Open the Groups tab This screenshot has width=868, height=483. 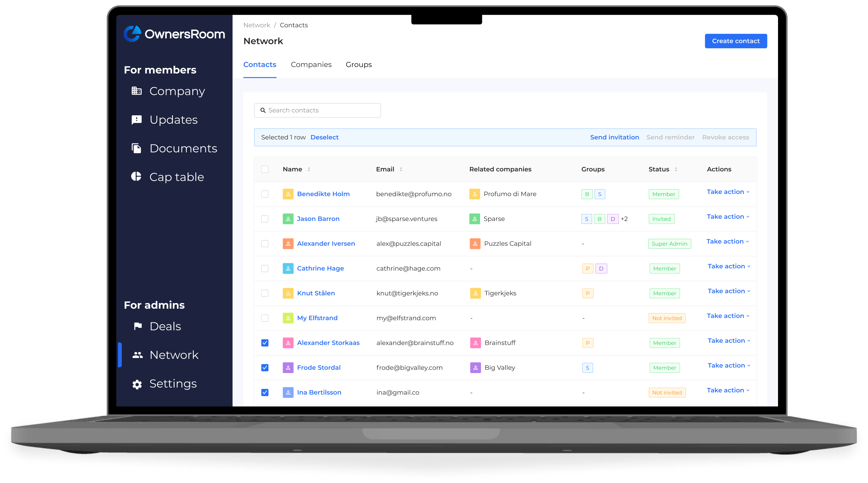[x=358, y=65]
